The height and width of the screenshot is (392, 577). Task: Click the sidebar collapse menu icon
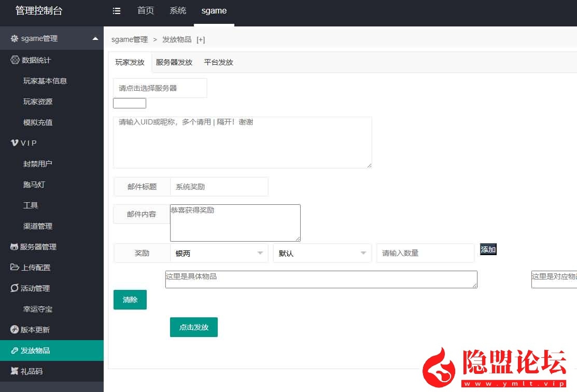pyautogui.click(x=117, y=11)
